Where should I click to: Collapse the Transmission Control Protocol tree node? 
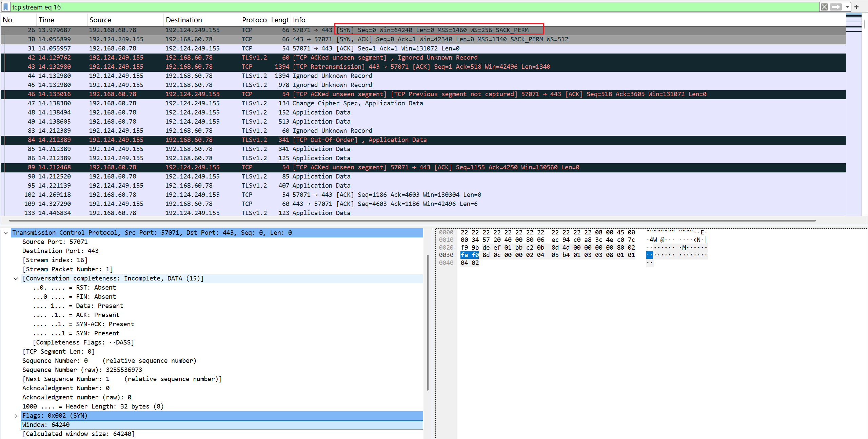5,233
